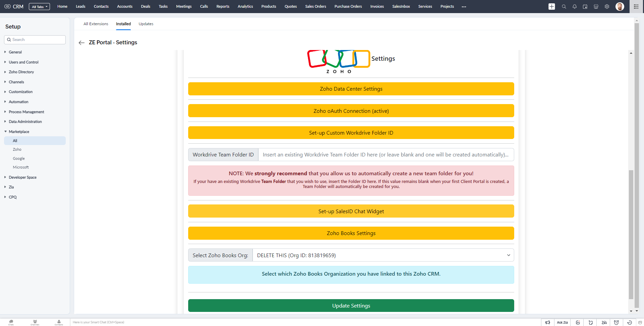Show more modules via the ellipsis menu

coord(464,7)
